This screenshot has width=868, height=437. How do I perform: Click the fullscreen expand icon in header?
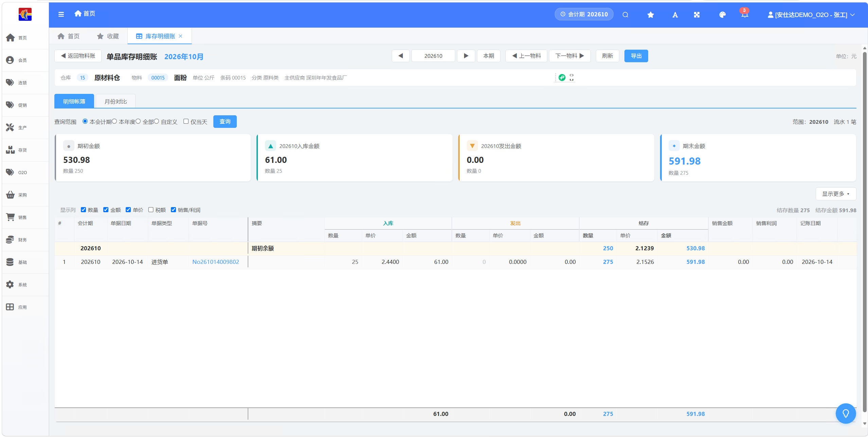(x=697, y=15)
